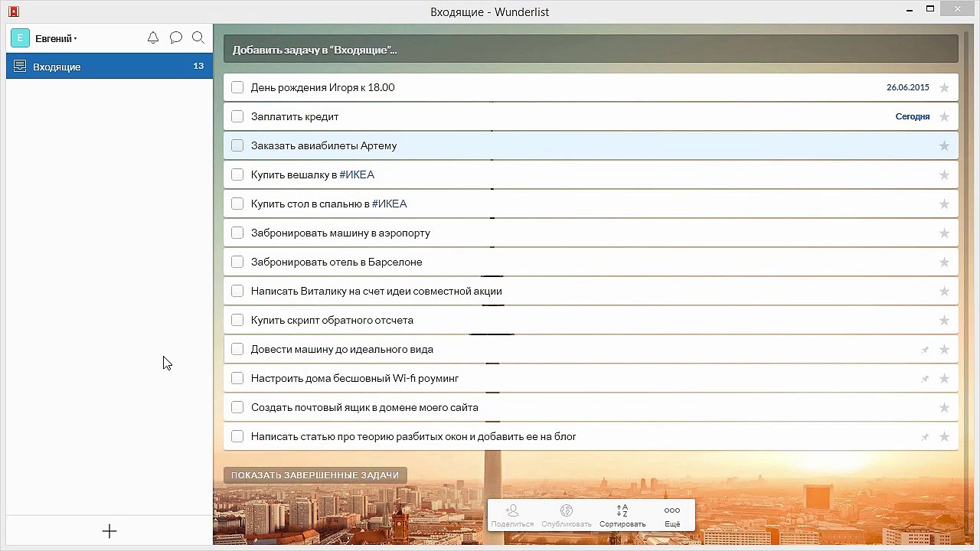Open the conversations speech bubble icon
This screenshot has height=551, width=980.
[175, 37]
